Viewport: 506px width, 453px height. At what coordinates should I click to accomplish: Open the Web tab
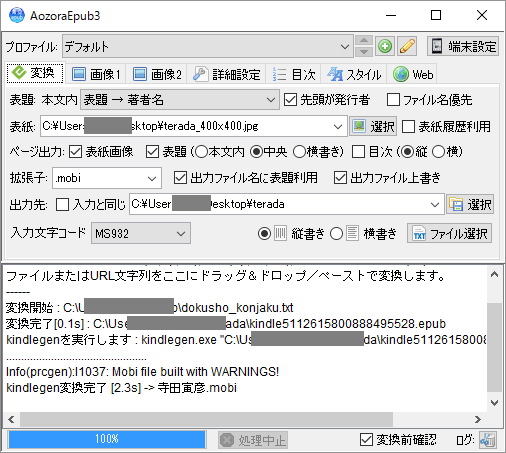(413, 74)
